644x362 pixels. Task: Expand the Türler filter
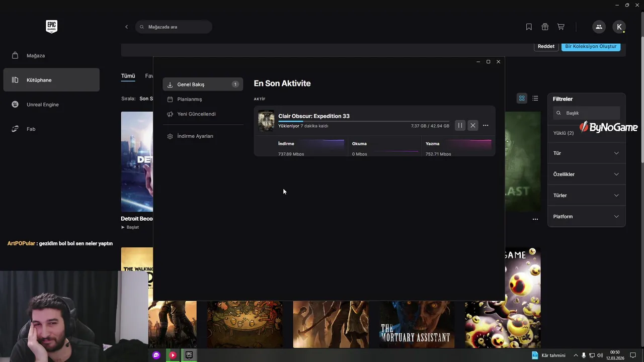click(586, 195)
